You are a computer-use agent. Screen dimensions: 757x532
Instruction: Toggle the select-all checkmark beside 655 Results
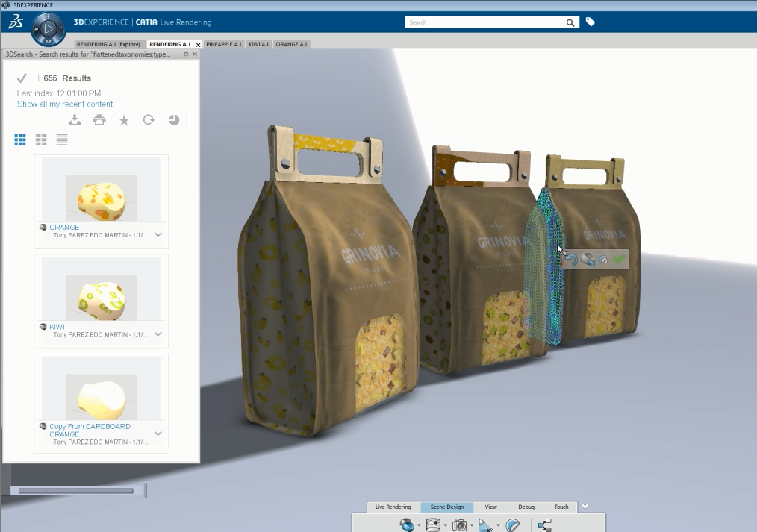point(22,78)
